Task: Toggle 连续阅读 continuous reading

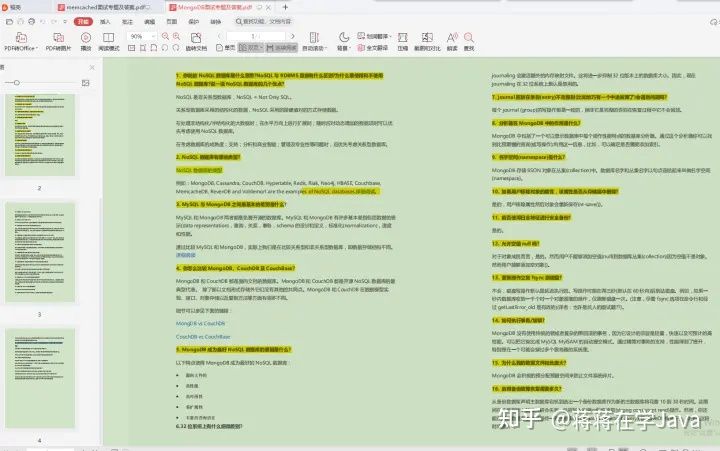Action: [281, 48]
